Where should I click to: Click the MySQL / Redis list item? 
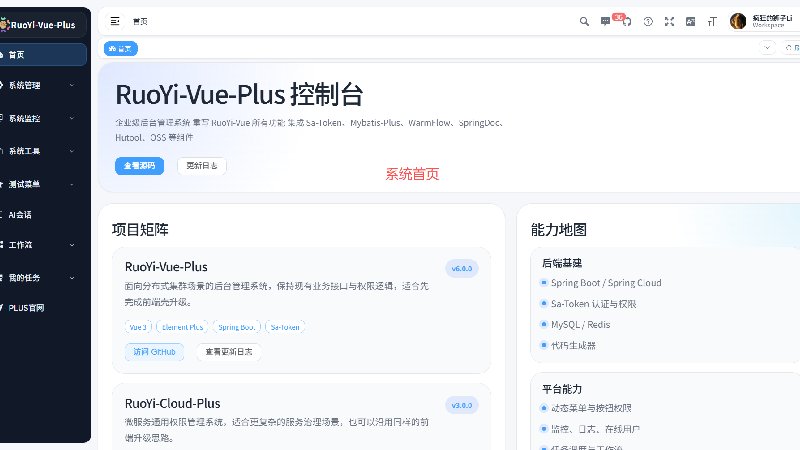[x=581, y=324]
